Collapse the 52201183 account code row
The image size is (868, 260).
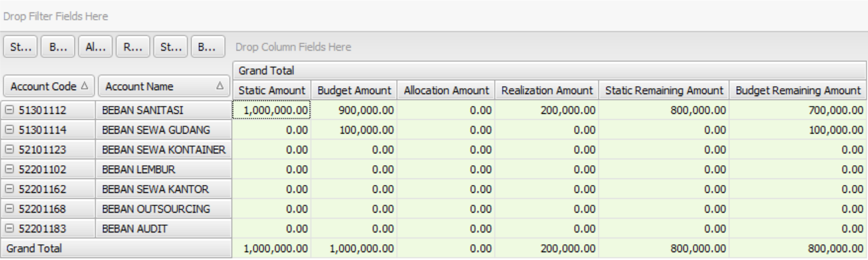9,228
